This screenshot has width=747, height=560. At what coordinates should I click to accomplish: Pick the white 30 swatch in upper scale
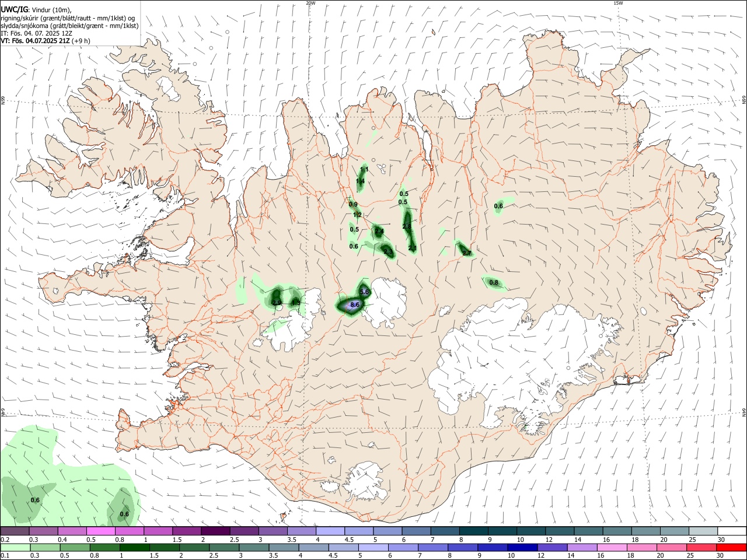[732, 531]
